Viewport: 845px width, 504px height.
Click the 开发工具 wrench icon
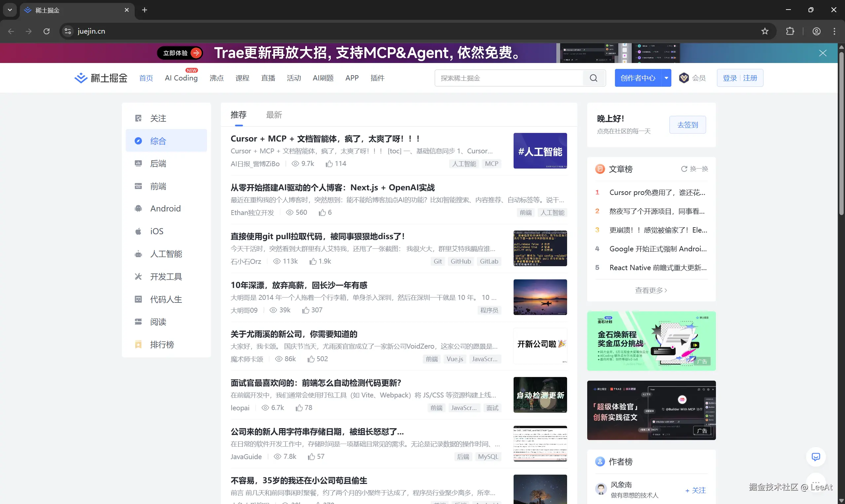138,276
